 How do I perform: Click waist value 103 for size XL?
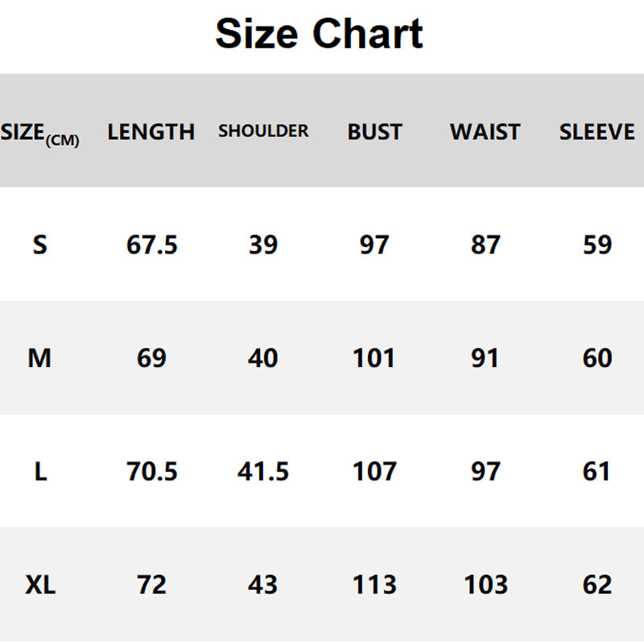485,585
